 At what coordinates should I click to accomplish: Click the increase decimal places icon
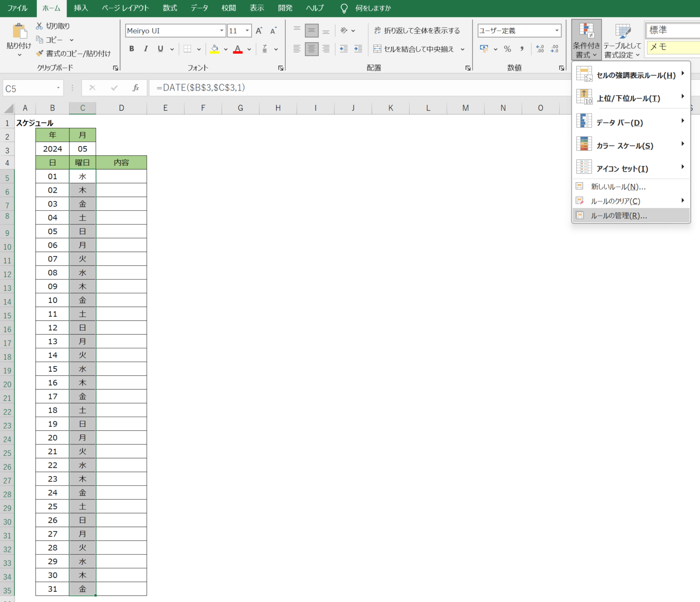tap(540, 49)
